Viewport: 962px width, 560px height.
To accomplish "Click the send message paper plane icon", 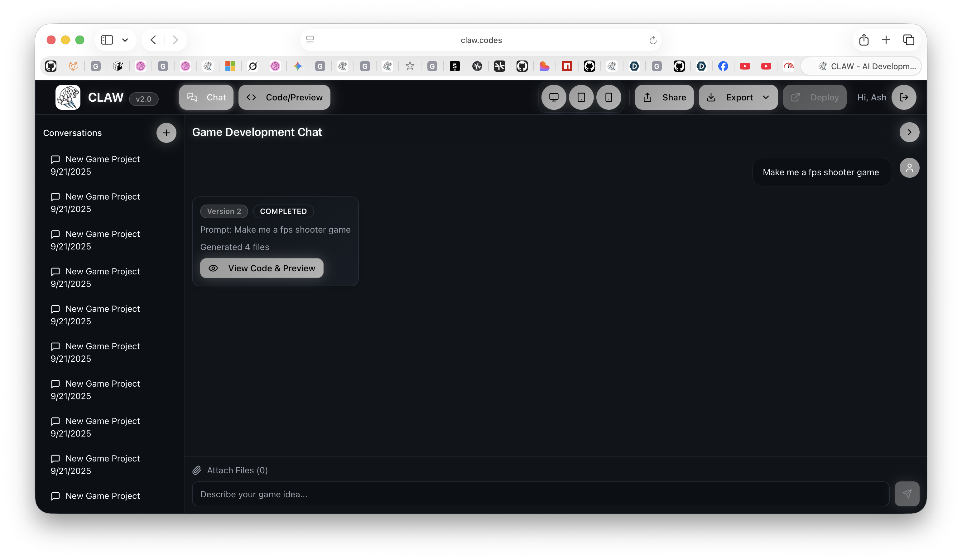I will [907, 494].
